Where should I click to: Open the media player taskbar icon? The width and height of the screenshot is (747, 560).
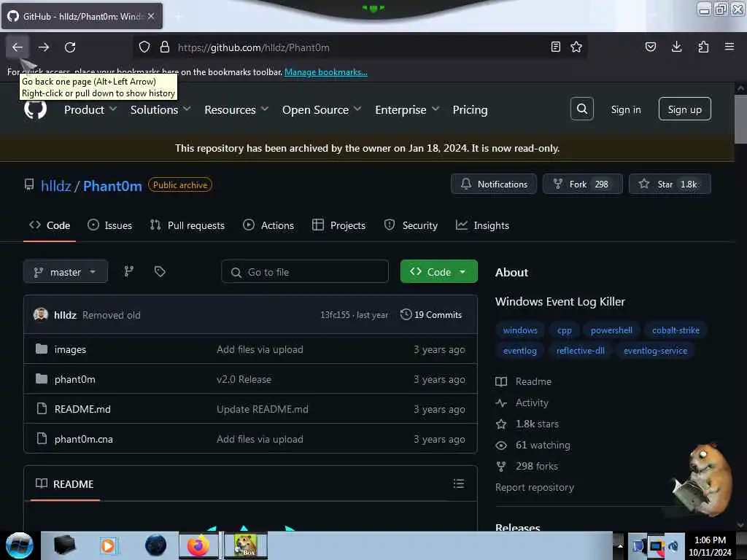coord(108,545)
